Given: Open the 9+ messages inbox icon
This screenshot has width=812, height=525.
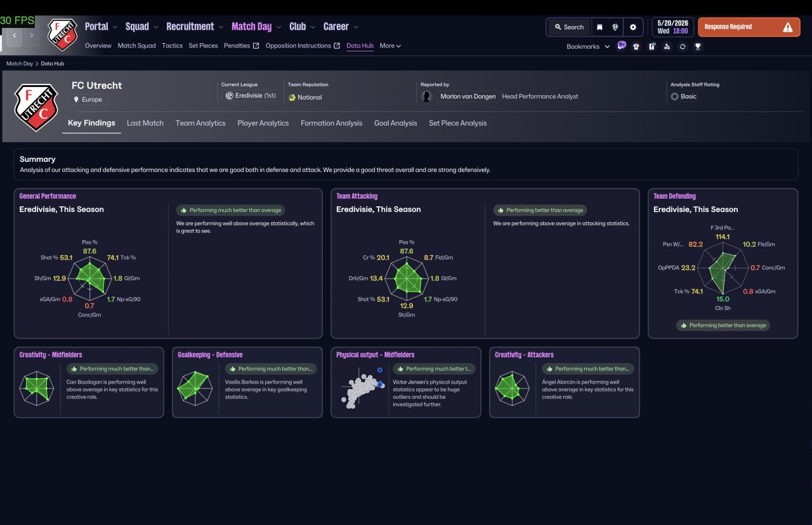Looking at the screenshot, I should pos(622,46).
